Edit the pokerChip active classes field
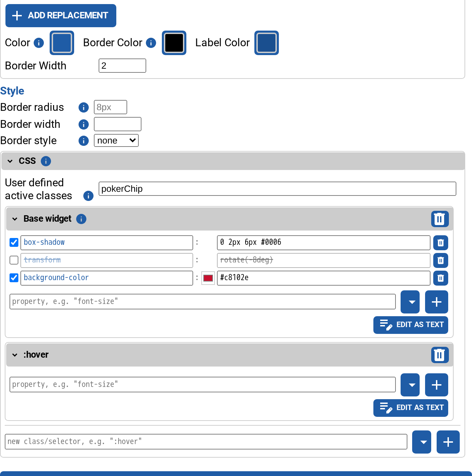The width and height of the screenshot is (472, 476). click(x=277, y=189)
